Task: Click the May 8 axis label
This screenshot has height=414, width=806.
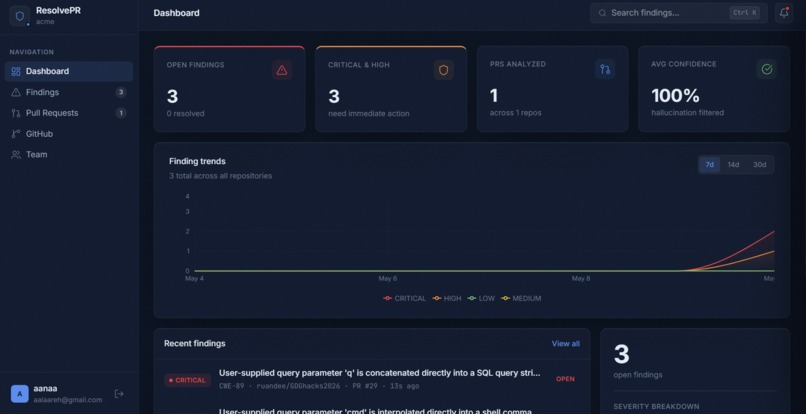Action: 581,278
